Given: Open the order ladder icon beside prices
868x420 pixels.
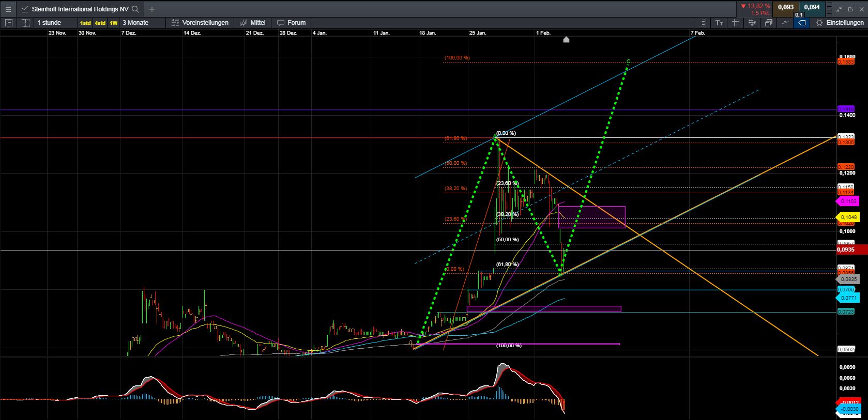Looking at the screenshot, I should (x=829, y=9).
